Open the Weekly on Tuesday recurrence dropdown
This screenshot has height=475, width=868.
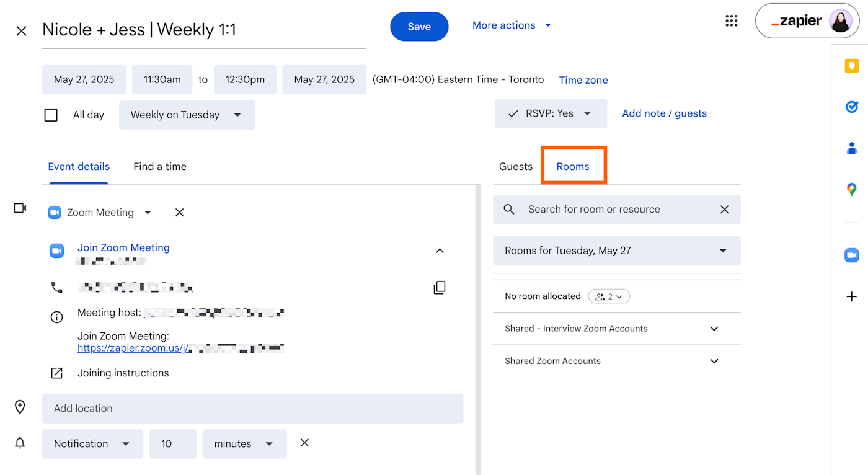pyautogui.click(x=187, y=115)
